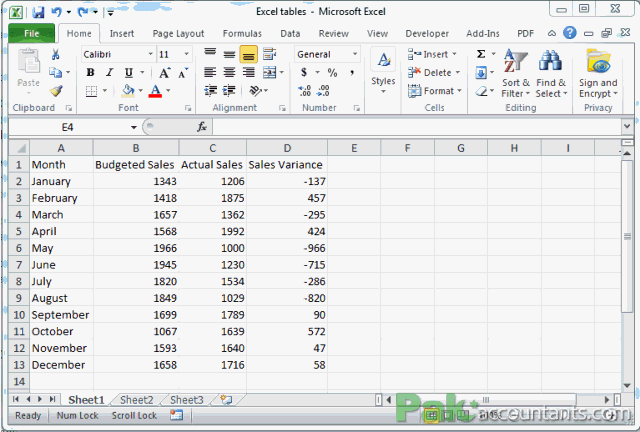Click Delete in Cells group
The width and height of the screenshot is (640, 432).
434,73
